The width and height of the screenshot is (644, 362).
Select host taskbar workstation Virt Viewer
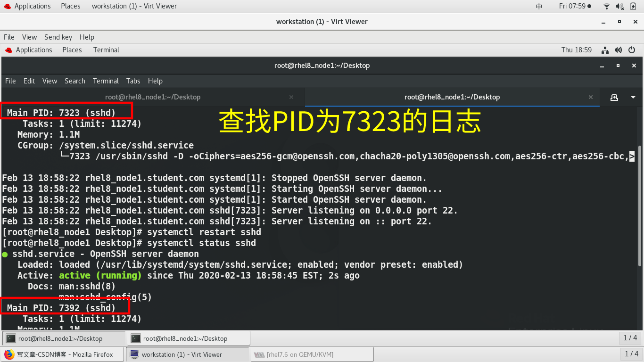[x=187, y=354]
